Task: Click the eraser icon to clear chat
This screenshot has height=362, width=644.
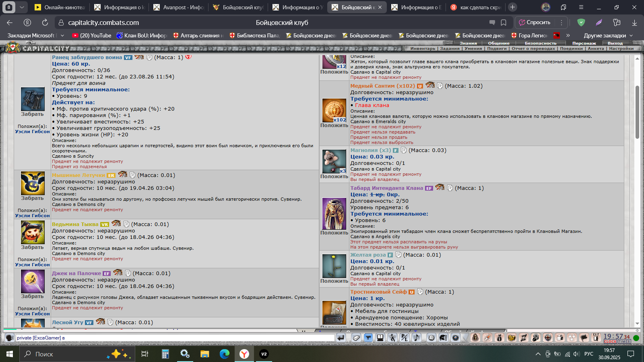Action: [x=356, y=338]
